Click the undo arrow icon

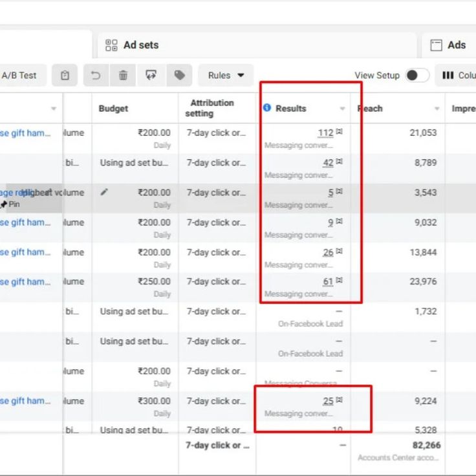click(x=96, y=76)
